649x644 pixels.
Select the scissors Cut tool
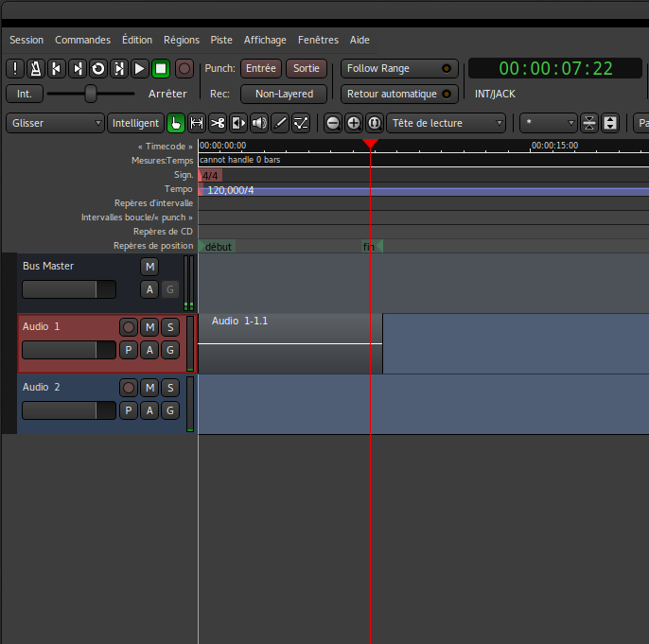pos(218,123)
